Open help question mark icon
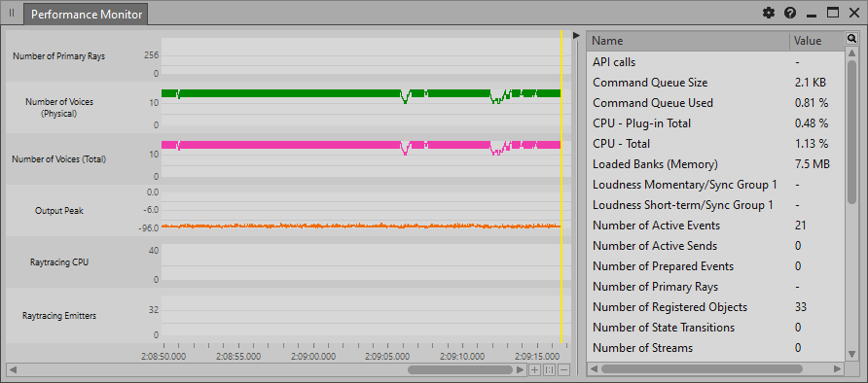 [x=790, y=14]
